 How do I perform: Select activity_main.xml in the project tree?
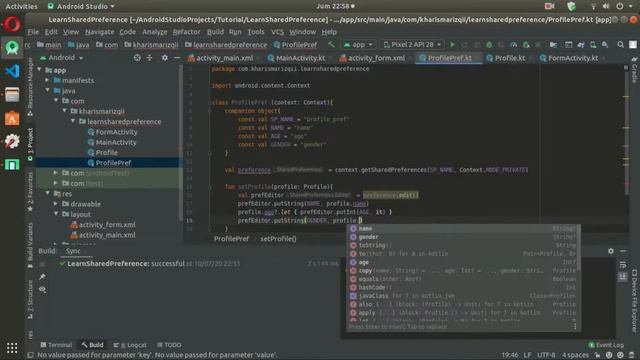pos(103,235)
